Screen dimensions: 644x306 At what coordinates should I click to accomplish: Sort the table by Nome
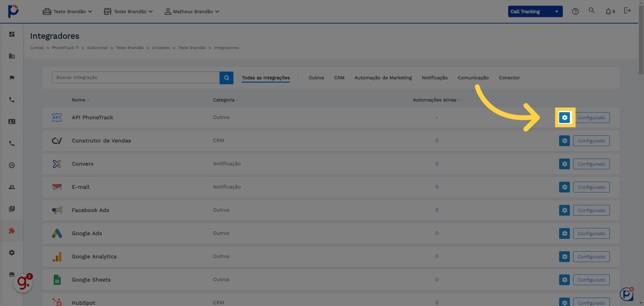(x=80, y=100)
